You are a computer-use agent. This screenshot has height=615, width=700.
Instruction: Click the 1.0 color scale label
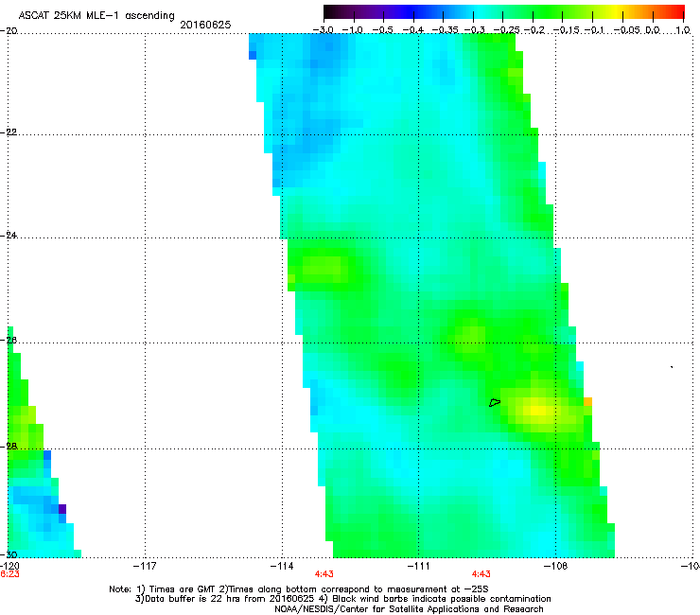(683, 30)
